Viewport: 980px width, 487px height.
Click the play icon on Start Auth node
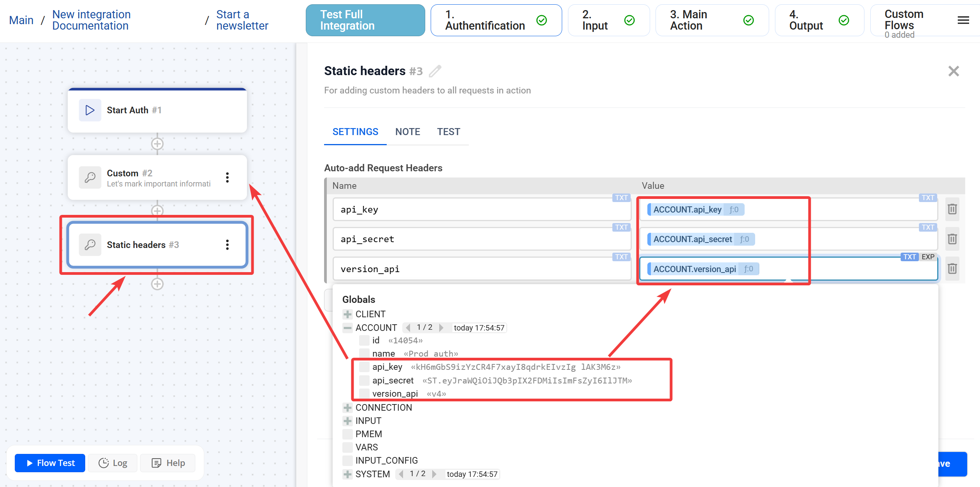click(x=90, y=110)
